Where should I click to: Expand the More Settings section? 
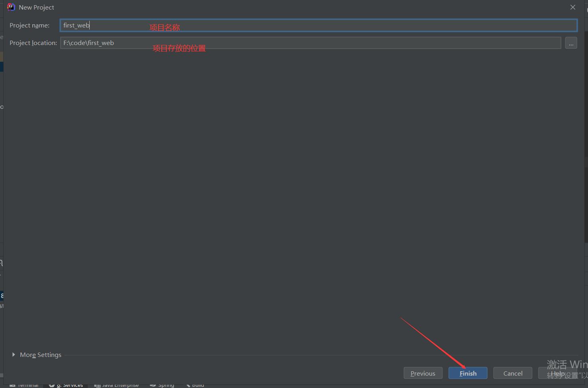37,355
